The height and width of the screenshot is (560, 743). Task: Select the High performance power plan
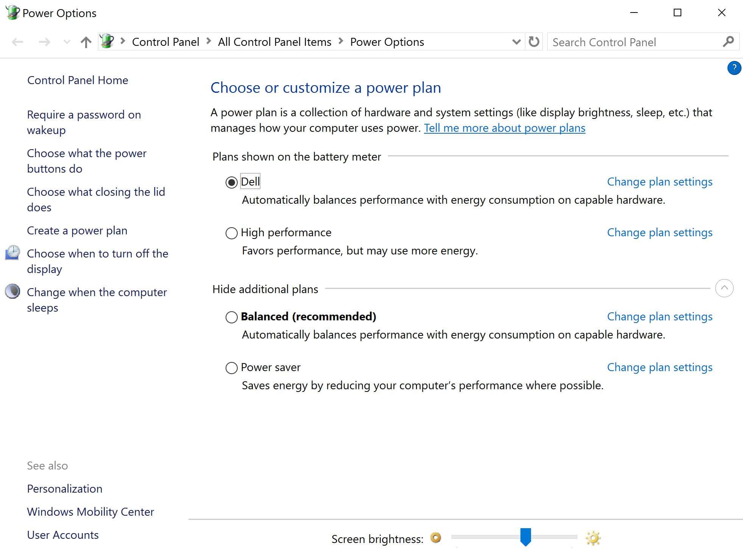click(231, 233)
